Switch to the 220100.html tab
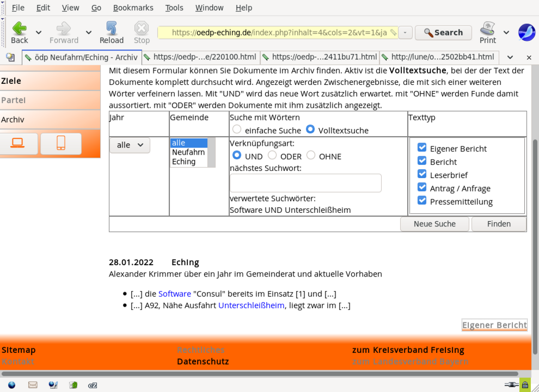 [x=200, y=57]
